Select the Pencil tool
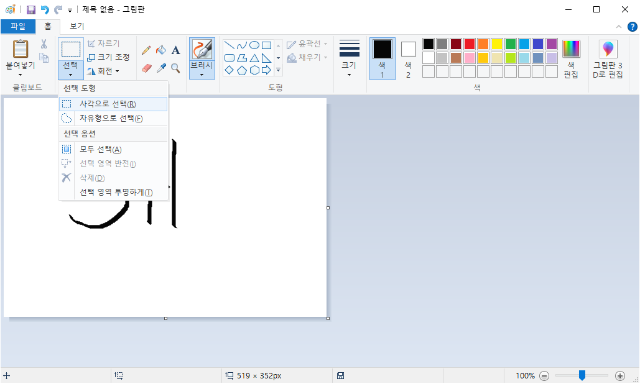The height and width of the screenshot is (383, 640). [x=146, y=50]
